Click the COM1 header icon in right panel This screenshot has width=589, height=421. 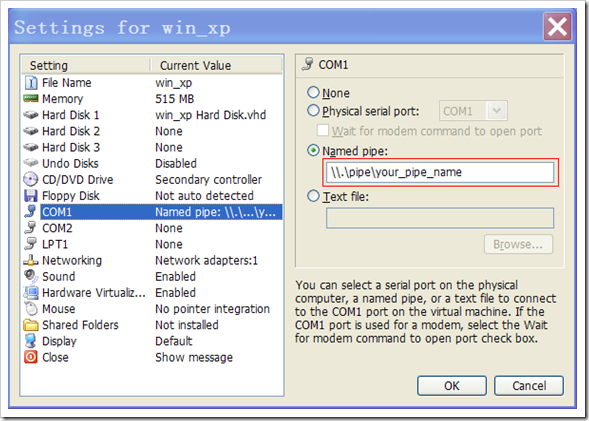pos(307,64)
